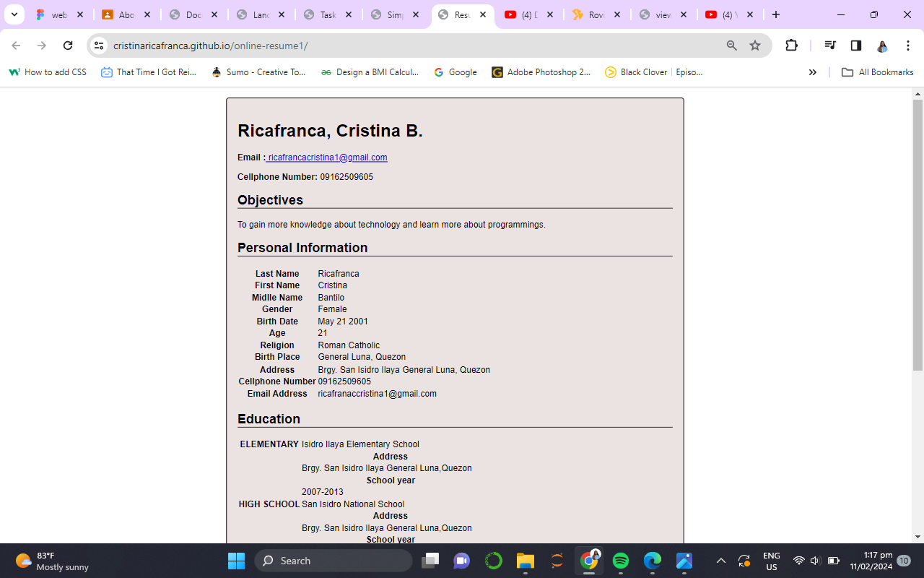Viewport: 924px width, 578px height.
Task: Open the Chrome profile avatar
Action: [x=882, y=46]
